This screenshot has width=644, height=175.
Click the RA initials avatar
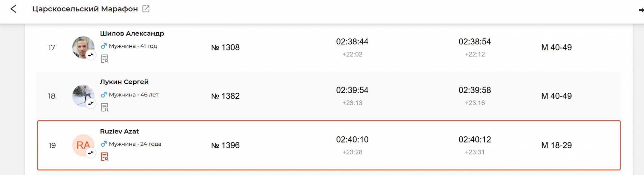coord(82,144)
